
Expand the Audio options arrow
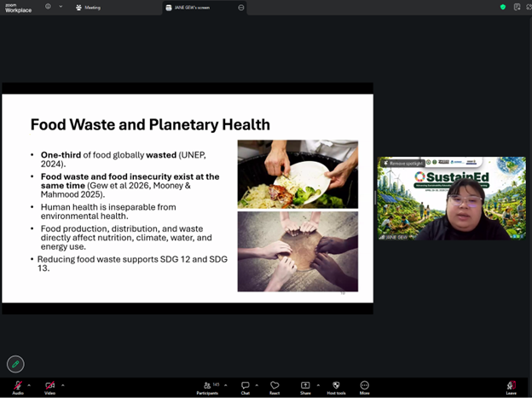[30, 384]
